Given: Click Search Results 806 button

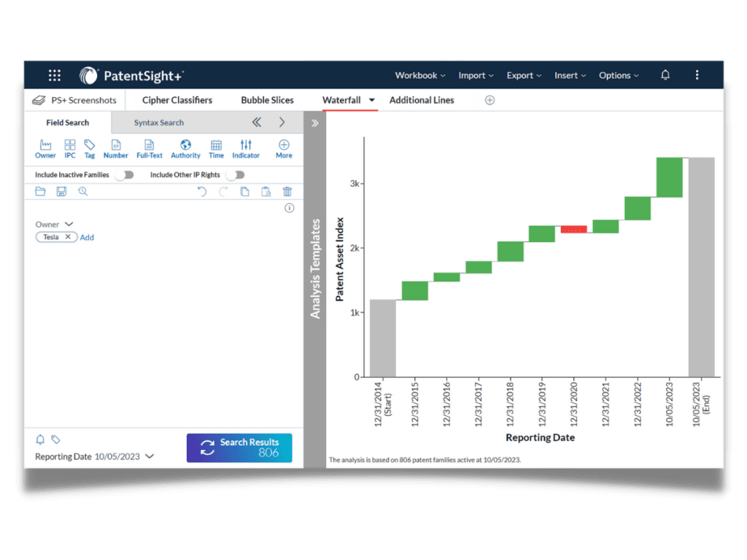Looking at the screenshot, I should (x=239, y=448).
